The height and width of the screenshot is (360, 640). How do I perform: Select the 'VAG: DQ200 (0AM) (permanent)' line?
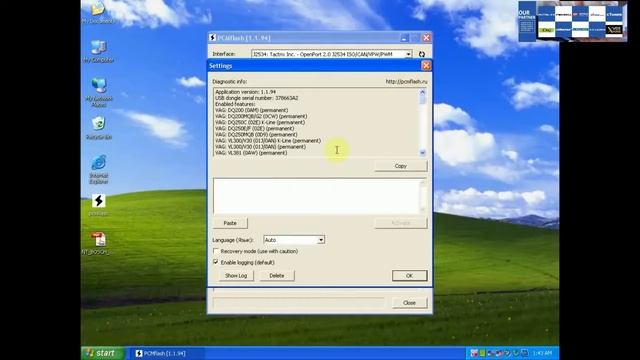(251, 110)
